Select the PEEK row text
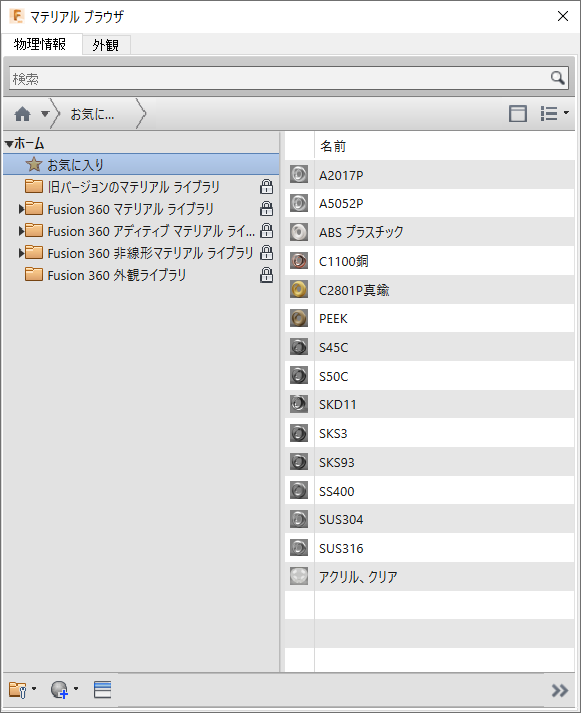The height and width of the screenshot is (713, 581). coord(333,318)
